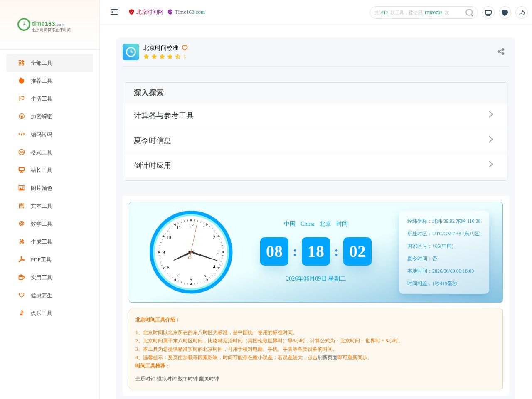The width and height of the screenshot is (532, 399).
Task: Click the star rating of the tool
Action: coord(162,57)
